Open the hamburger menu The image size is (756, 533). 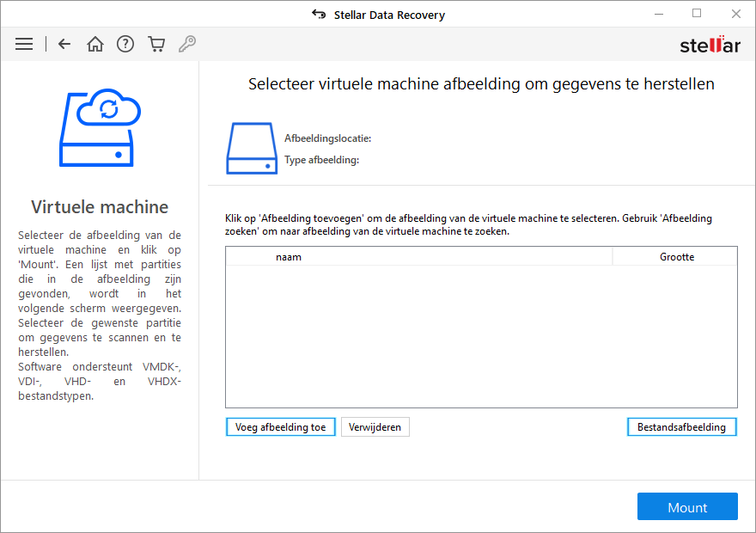[24, 44]
